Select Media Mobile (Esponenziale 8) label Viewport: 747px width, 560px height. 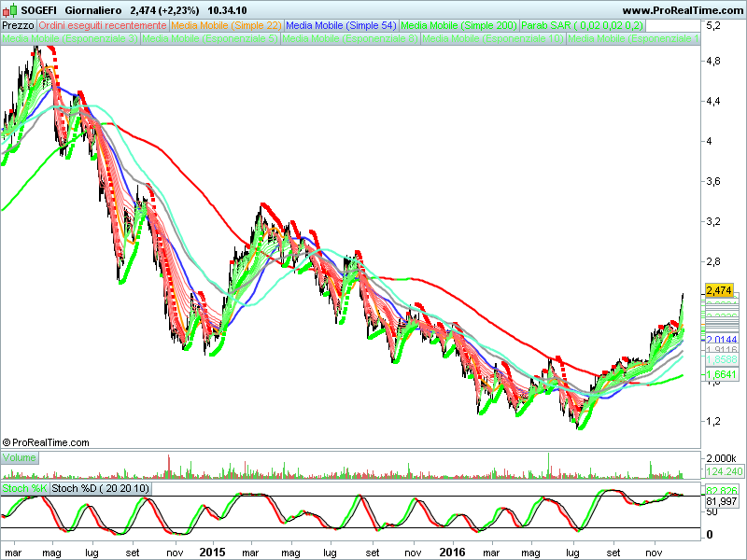tap(350, 38)
